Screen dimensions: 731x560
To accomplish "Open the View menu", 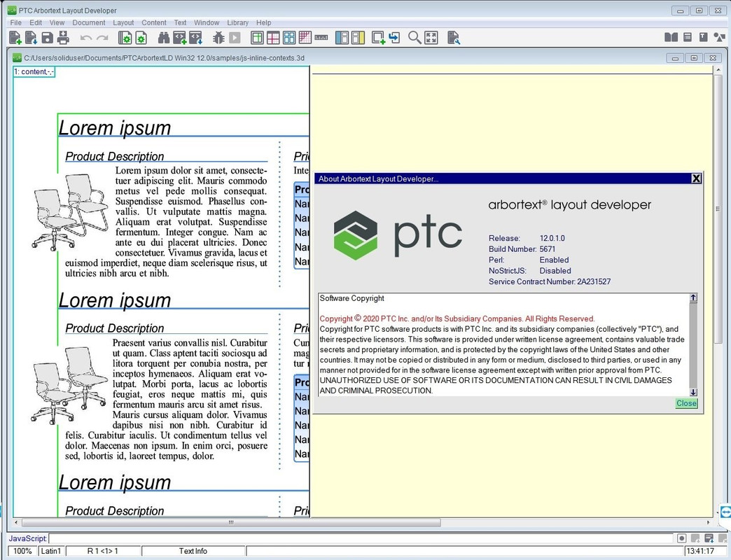I will click(x=57, y=22).
